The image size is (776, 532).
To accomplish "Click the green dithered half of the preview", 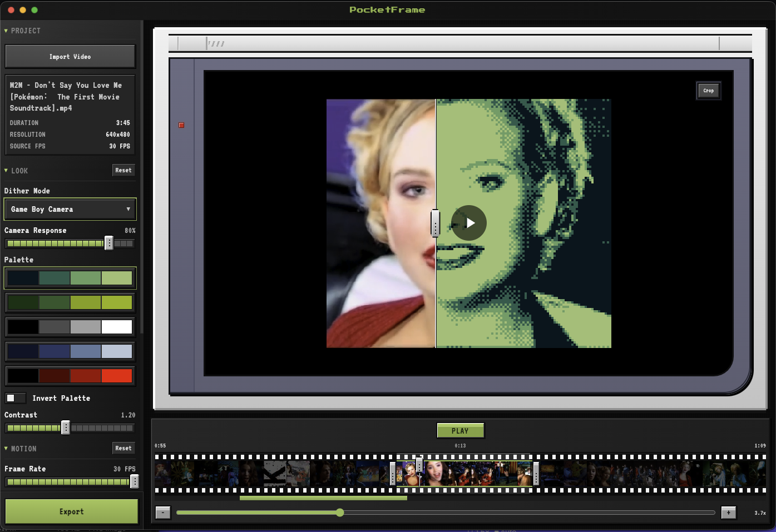I will coord(523,223).
